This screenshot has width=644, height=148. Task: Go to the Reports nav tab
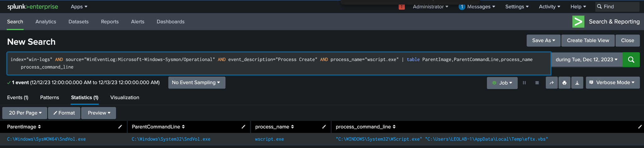(x=110, y=22)
